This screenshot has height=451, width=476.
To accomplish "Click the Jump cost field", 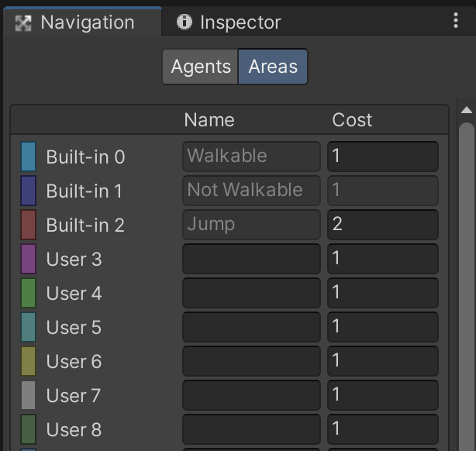I will (x=382, y=225).
